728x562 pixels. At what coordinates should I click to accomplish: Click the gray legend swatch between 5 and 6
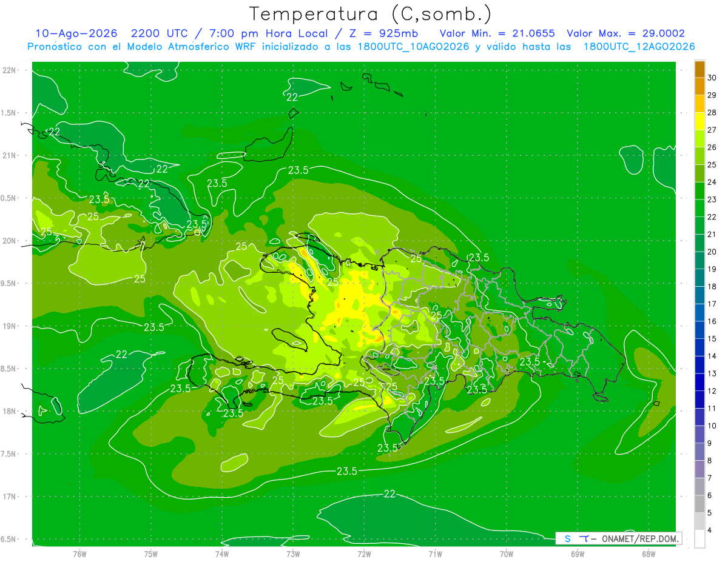click(x=699, y=504)
